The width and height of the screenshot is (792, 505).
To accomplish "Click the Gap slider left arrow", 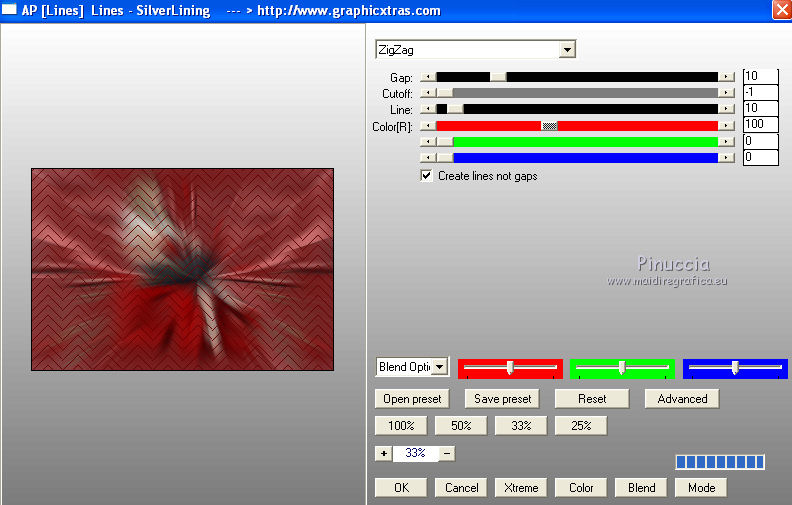I will (x=428, y=77).
